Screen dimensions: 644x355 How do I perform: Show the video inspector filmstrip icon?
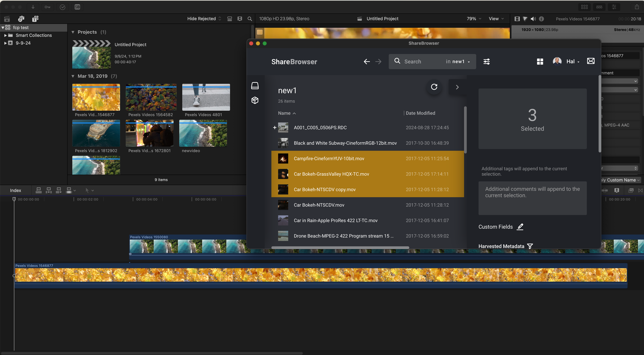(517, 19)
